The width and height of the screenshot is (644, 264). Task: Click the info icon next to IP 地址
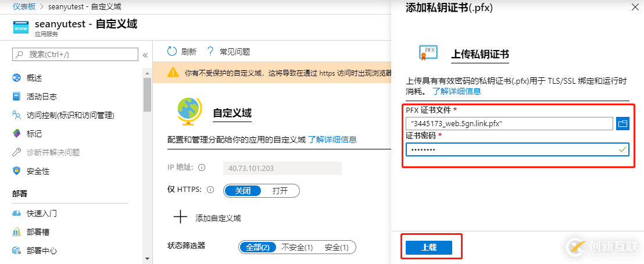coord(202,168)
